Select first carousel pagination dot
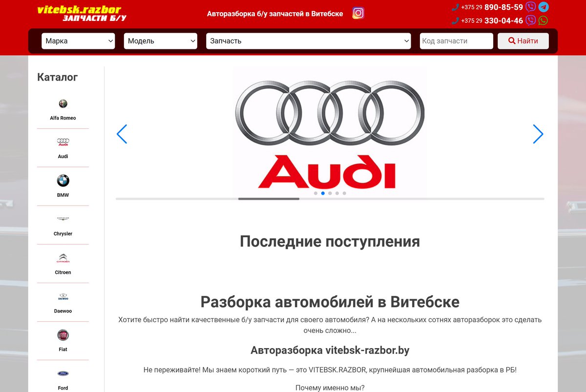 315,193
